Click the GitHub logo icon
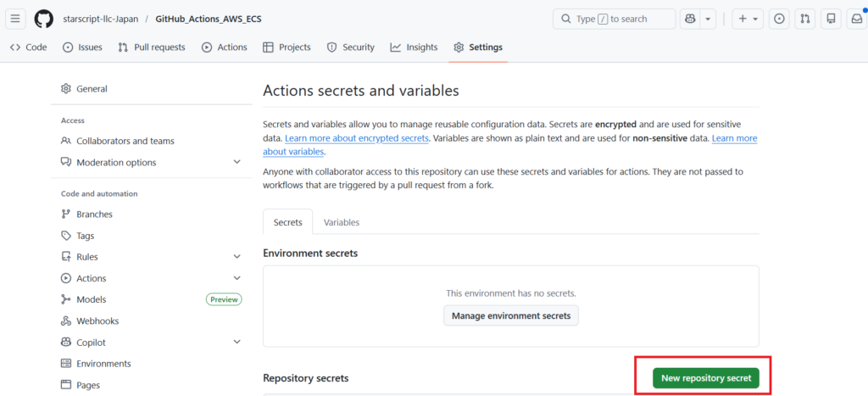Image resolution: width=868 pixels, height=396 pixels. point(44,19)
